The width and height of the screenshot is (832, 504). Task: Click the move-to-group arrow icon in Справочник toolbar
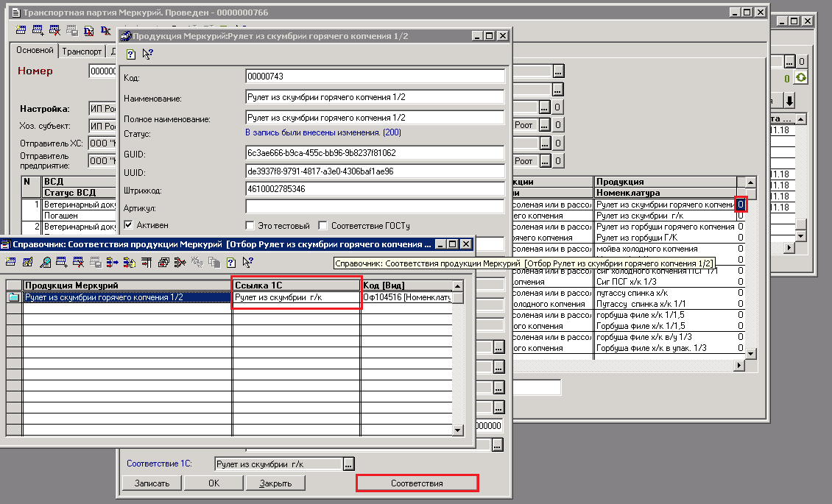[113, 262]
